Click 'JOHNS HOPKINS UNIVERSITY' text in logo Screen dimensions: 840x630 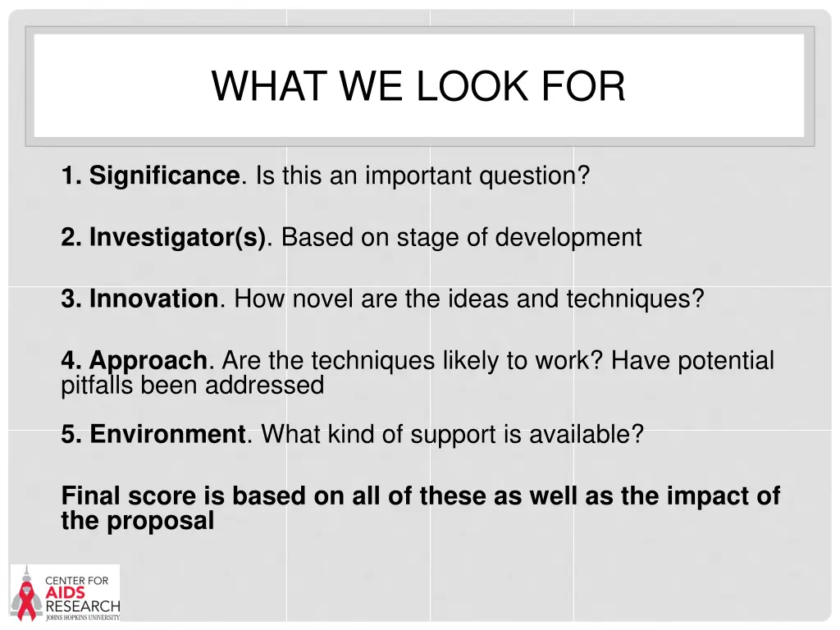(83, 618)
